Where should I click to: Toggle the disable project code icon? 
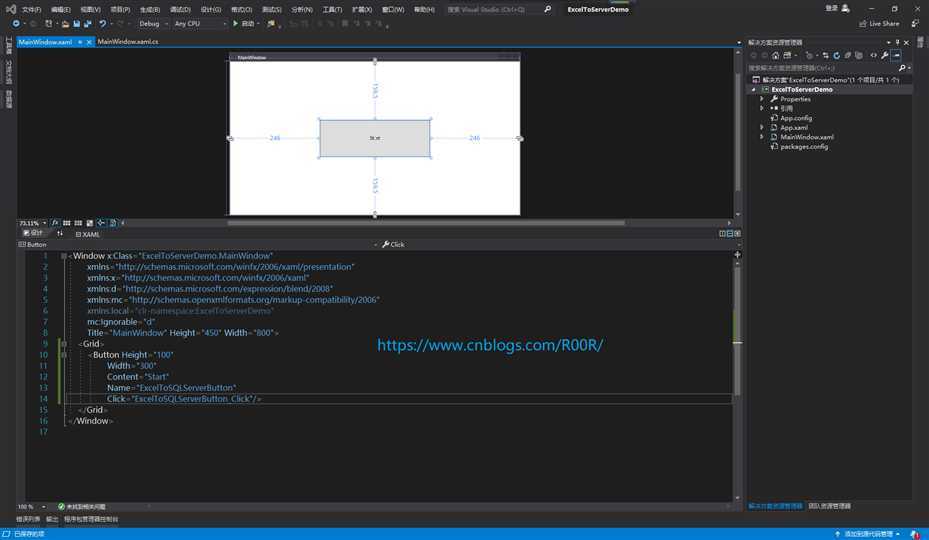(x=113, y=223)
